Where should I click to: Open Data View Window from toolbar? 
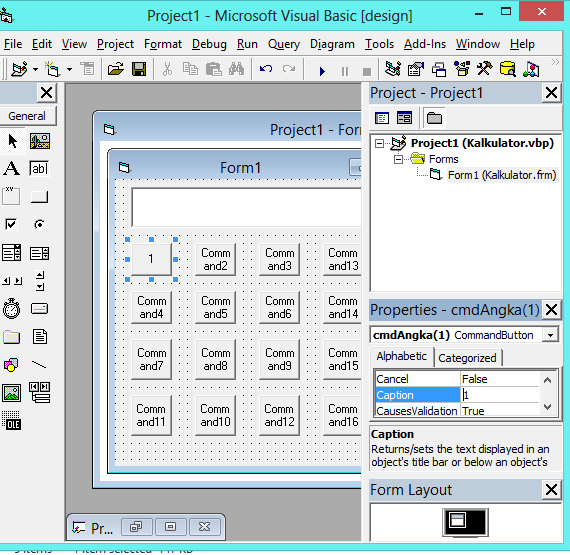click(508, 69)
